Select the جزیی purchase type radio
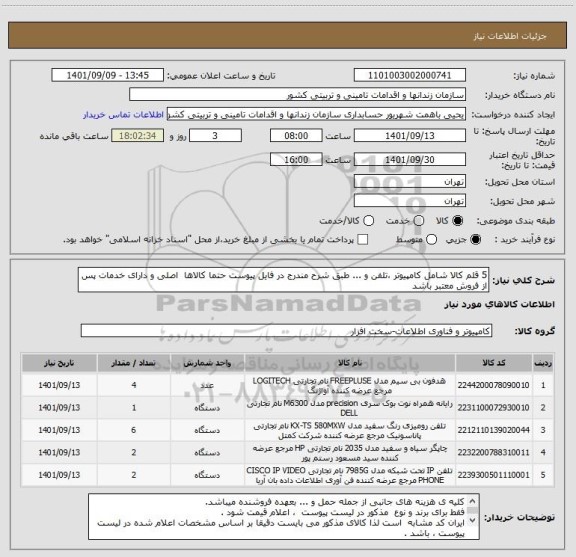Screen dimensions: 576x557 pos(476,240)
